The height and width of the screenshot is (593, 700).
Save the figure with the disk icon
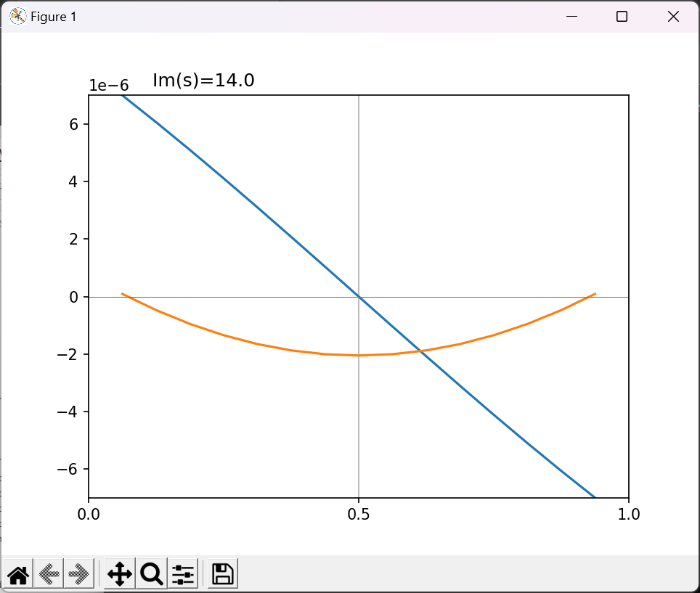pyautogui.click(x=222, y=574)
